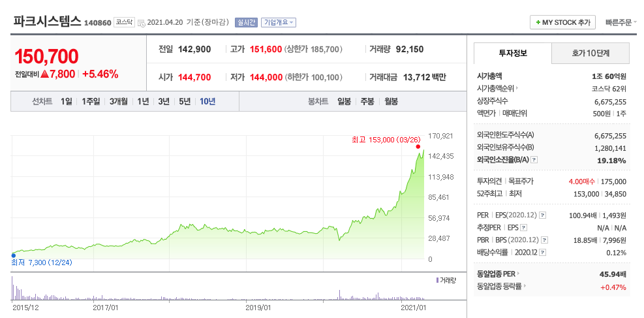Select the 5년 line chart period
The width and height of the screenshot is (644, 318).
[x=185, y=101]
